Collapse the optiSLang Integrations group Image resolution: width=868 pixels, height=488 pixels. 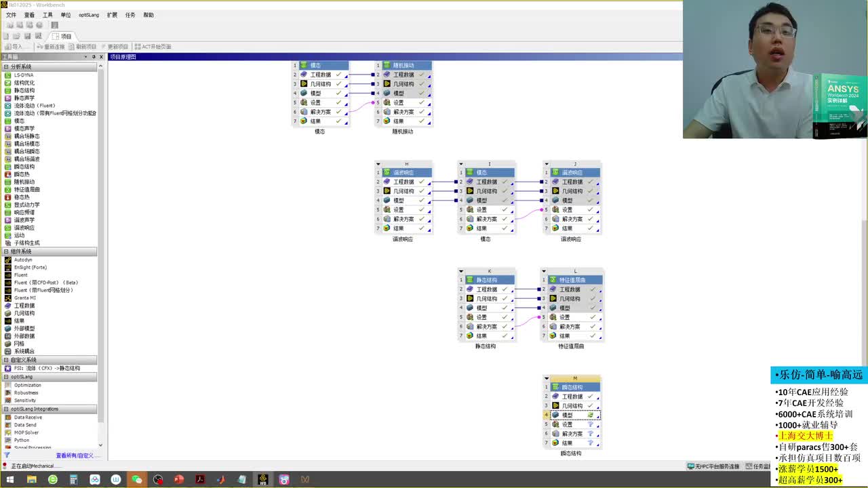(6, 409)
